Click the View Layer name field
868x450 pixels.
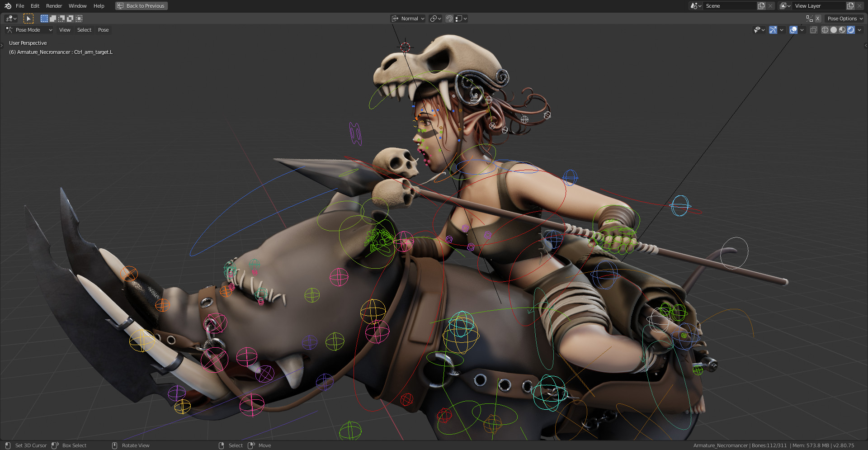[x=819, y=6]
